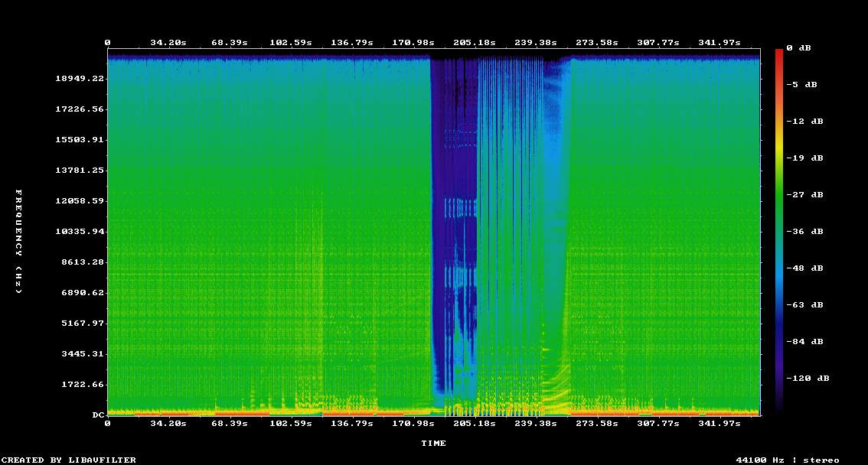Click the FREQUENCY (Hz) vertical axis title
Screen dimensions: 868x465
point(20,241)
